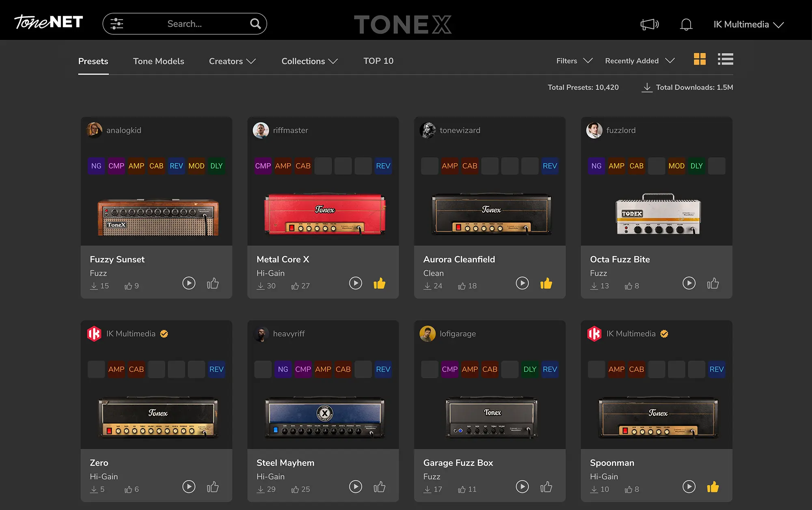Like the Octa Fuzz Bite preset
Image resolution: width=812 pixels, height=510 pixels.
point(713,283)
